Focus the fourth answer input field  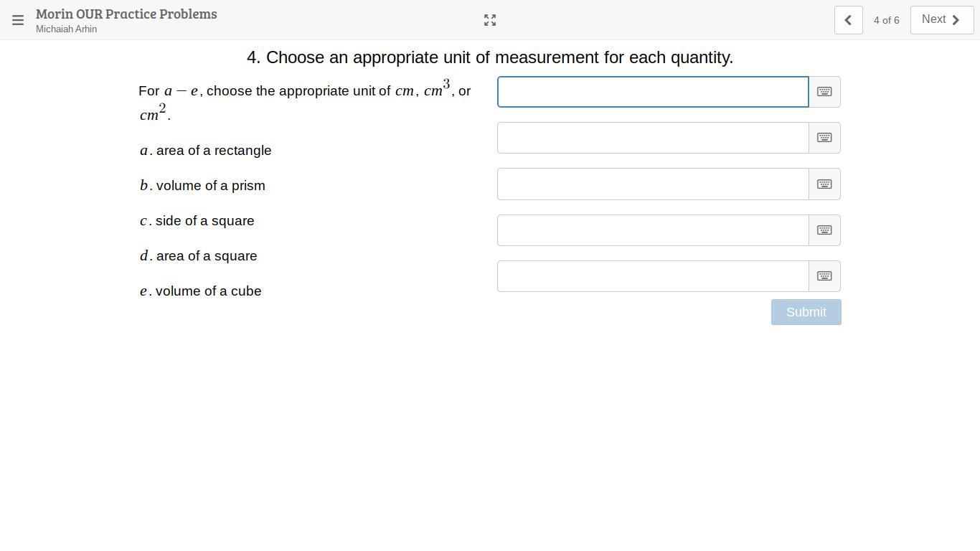click(x=653, y=230)
